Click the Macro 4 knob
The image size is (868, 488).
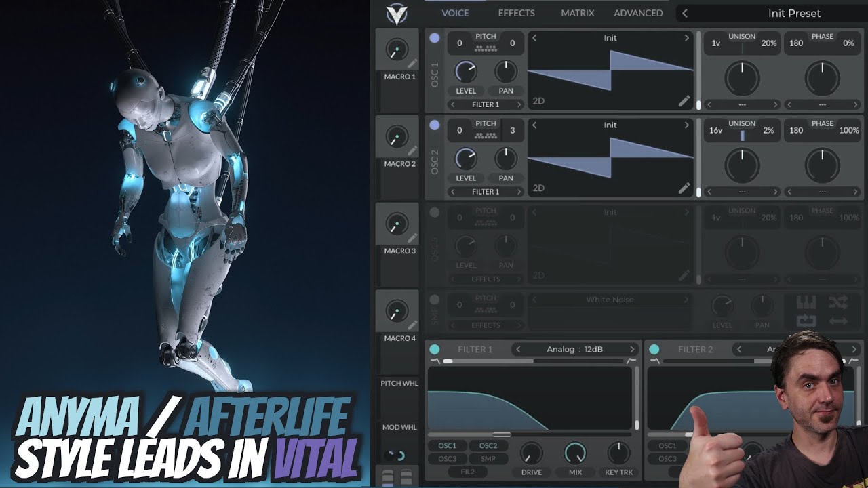pos(397,311)
